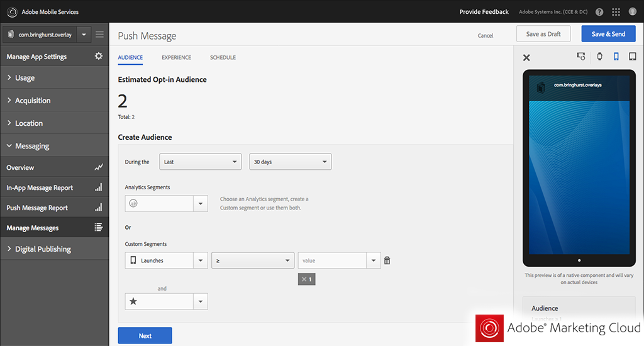The image size is (644, 346).
Task: Close the device preview panel
Action: point(526,58)
